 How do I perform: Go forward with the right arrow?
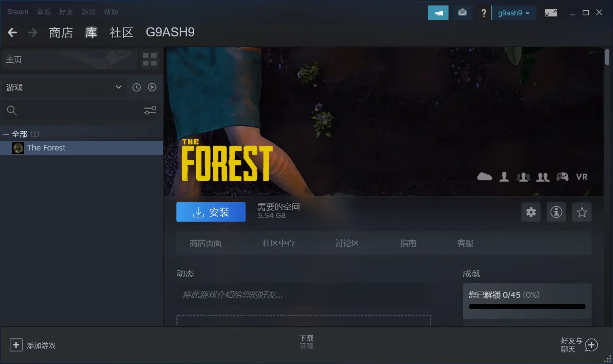pos(32,33)
